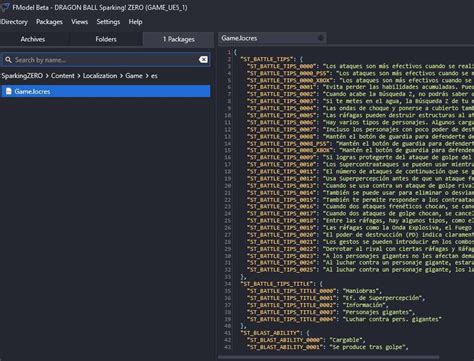Image resolution: width=474 pixels, height=361 pixels.
Task: Click the ST_BATTLE_TIPS_0017 key
Action: click(282, 214)
